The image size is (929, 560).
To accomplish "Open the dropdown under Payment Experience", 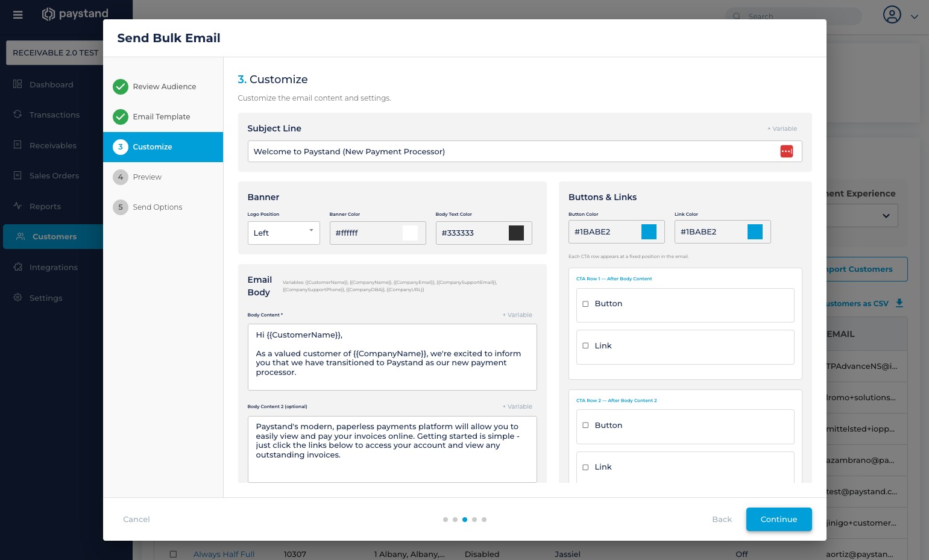I will coord(862,216).
